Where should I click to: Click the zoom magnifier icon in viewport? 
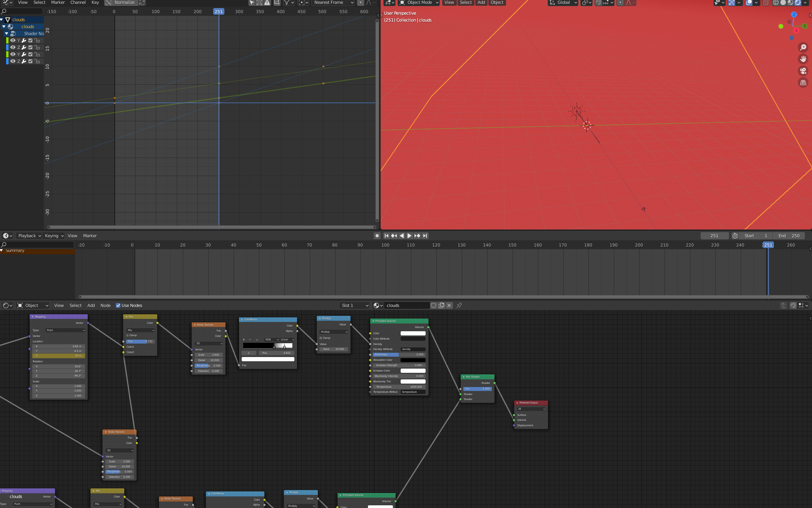(x=803, y=47)
